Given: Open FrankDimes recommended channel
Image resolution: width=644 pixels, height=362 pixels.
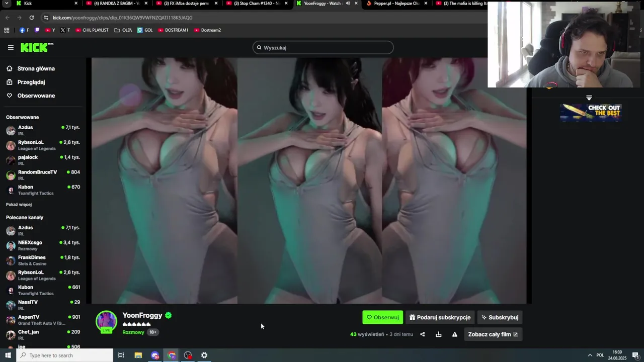Looking at the screenshot, I should (43, 260).
